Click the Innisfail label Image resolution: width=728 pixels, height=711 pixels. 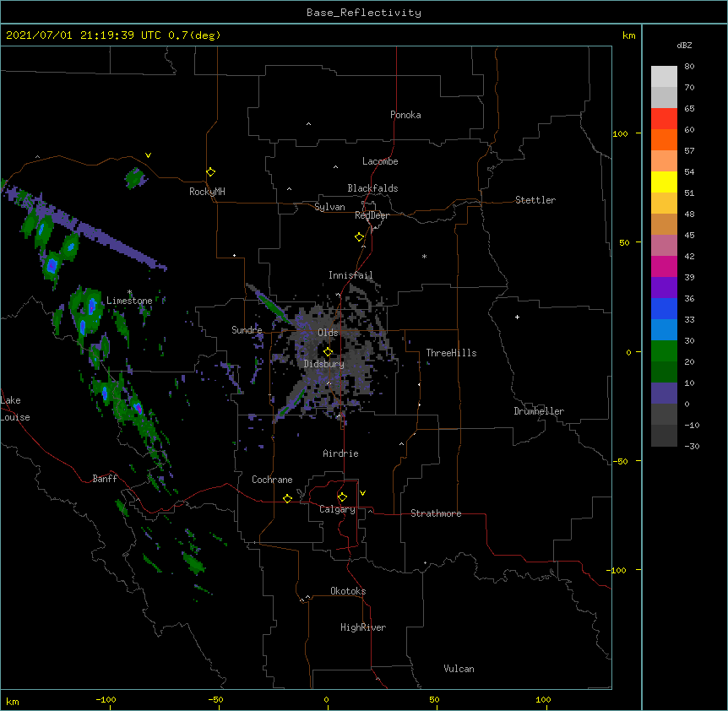click(x=350, y=275)
